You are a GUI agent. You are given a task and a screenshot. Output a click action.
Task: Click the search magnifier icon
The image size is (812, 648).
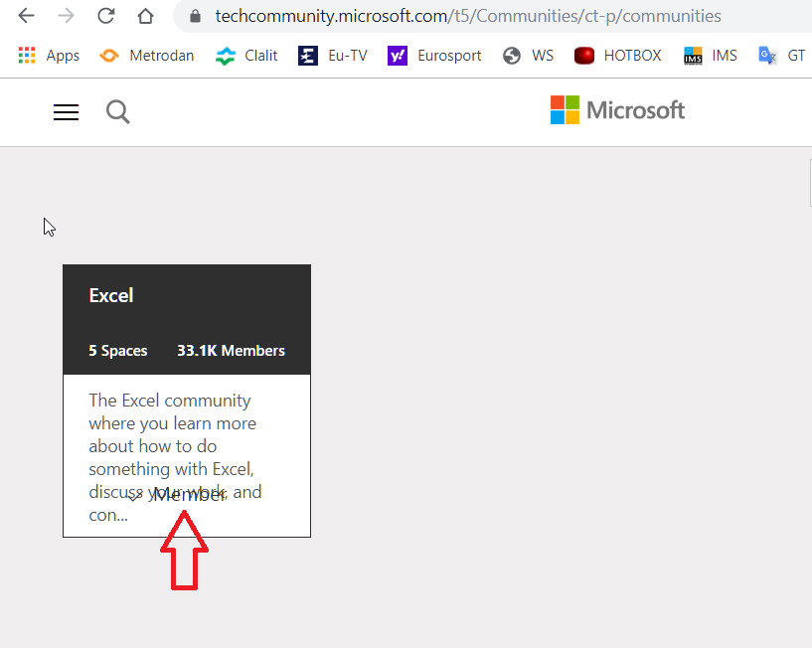pos(117,112)
